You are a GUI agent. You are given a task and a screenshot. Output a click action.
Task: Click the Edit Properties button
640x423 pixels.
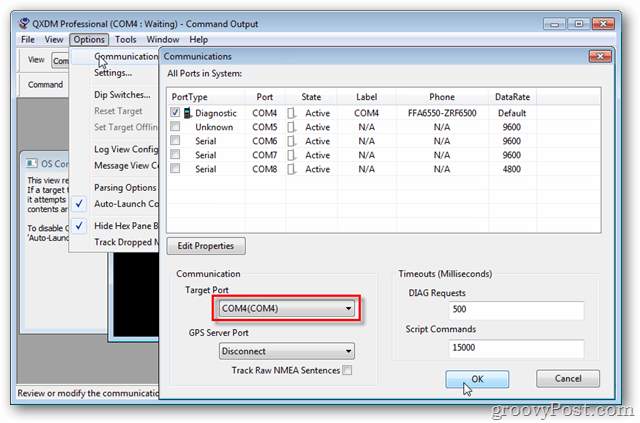206,246
